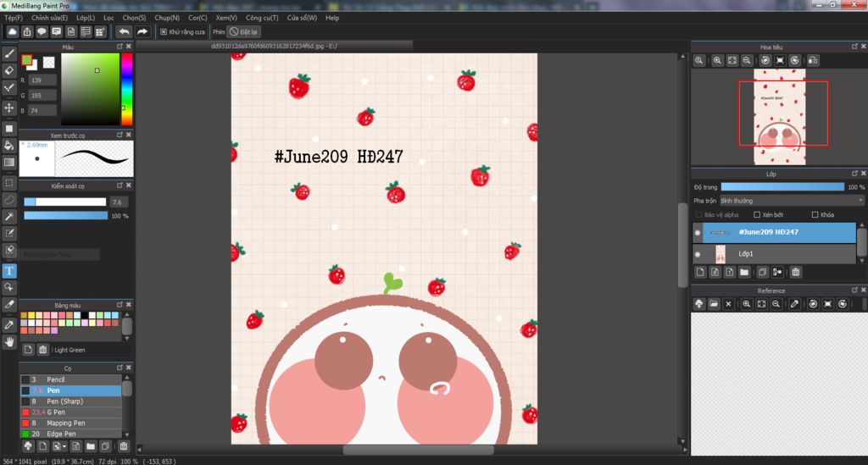
Task: Select the Pen (Sharp) brush
Action: [x=71, y=401]
